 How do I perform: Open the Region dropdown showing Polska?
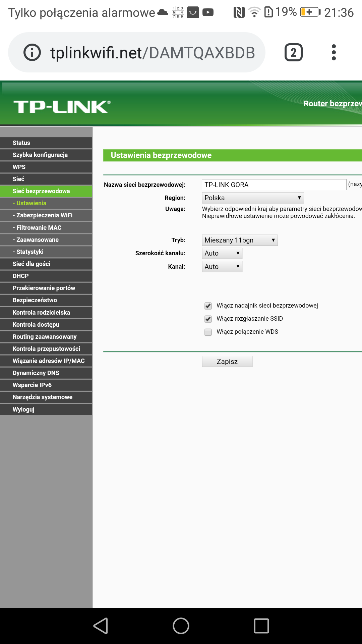253,198
